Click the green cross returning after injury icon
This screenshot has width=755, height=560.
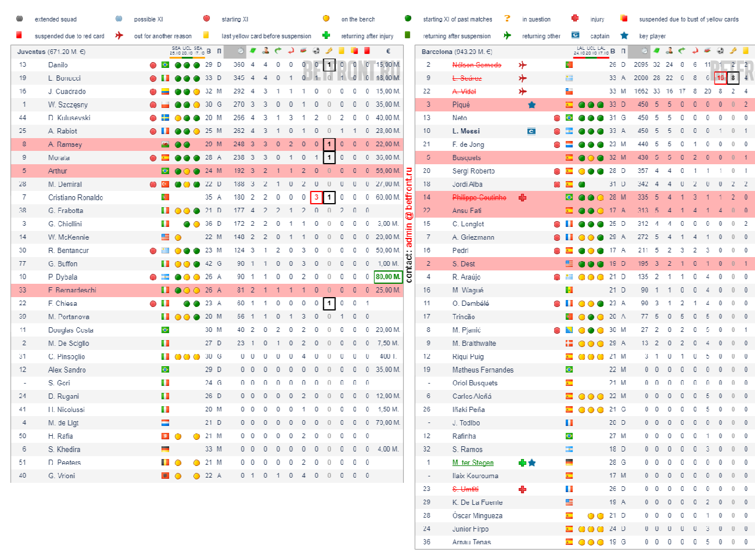click(x=326, y=35)
